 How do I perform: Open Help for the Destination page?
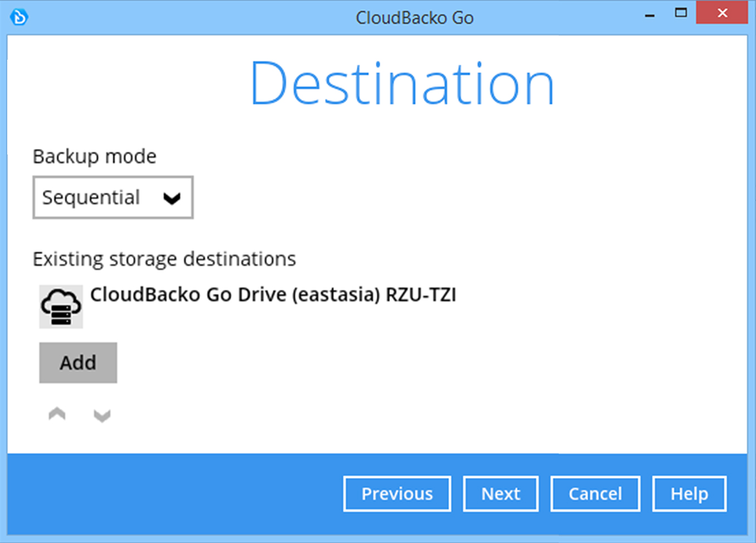coord(690,493)
